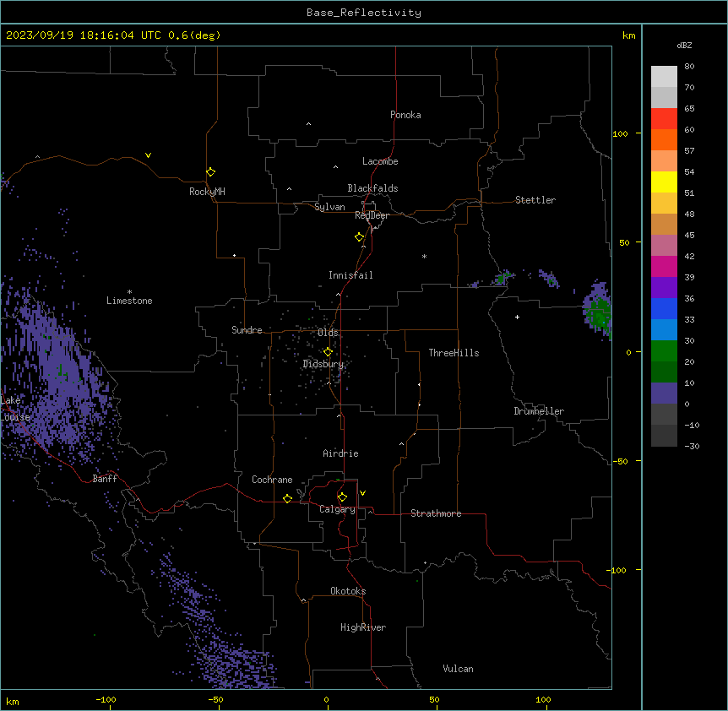Click the Base_Reflectivity title
This screenshot has width=728, height=711.
click(364, 13)
